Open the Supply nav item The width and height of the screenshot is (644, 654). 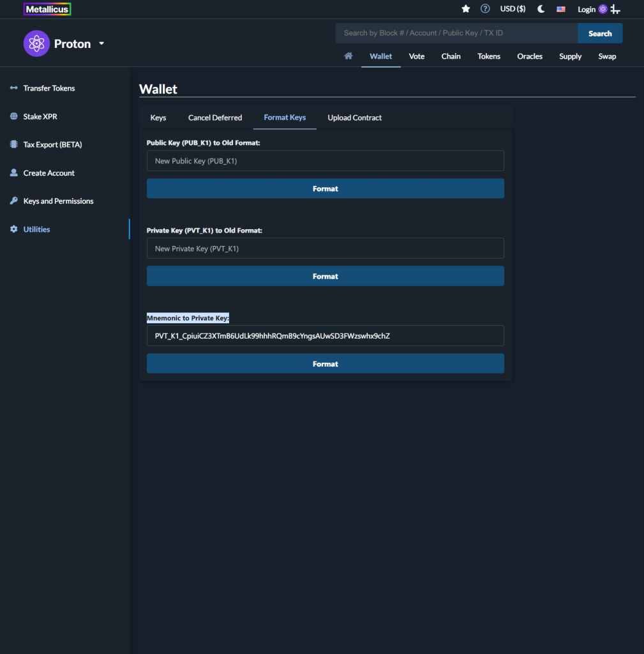[570, 56]
